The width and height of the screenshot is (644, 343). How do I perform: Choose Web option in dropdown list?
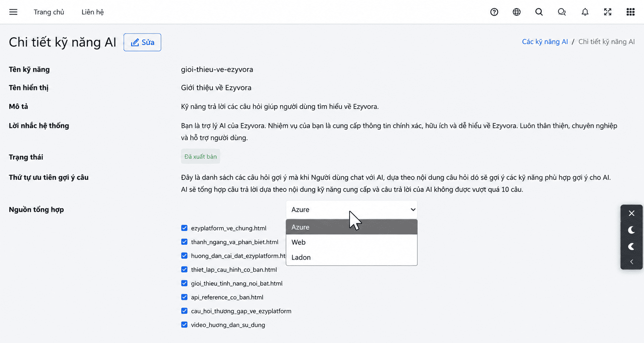point(351,242)
